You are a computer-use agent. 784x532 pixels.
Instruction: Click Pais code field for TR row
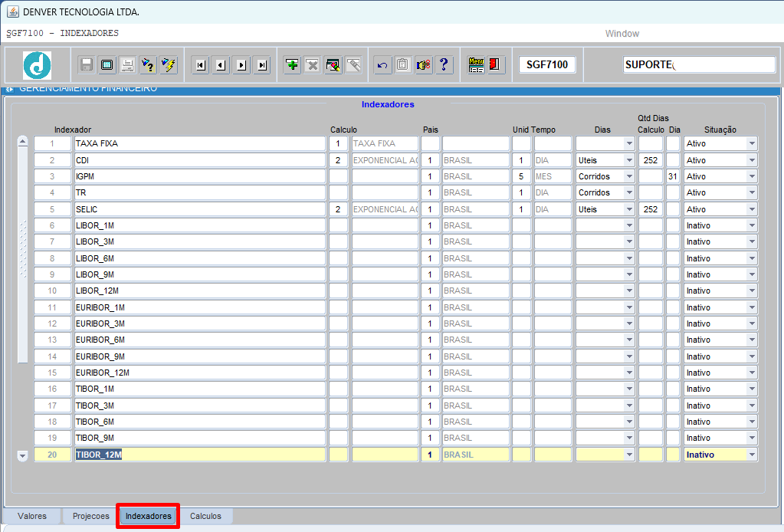430,192
